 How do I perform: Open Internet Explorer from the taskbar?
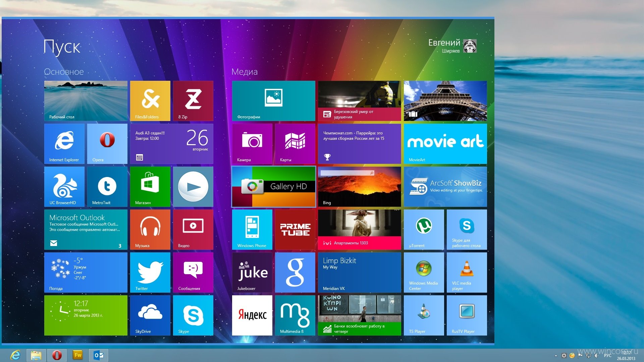(x=15, y=355)
